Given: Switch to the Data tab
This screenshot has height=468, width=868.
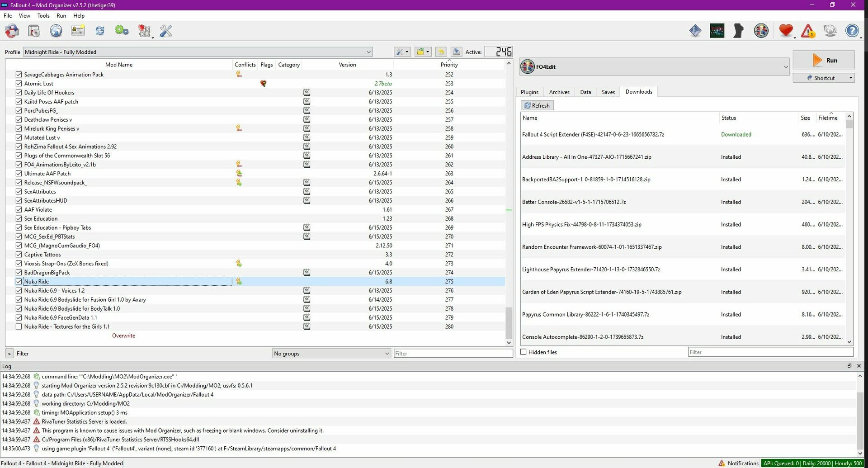Looking at the screenshot, I should (x=585, y=92).
